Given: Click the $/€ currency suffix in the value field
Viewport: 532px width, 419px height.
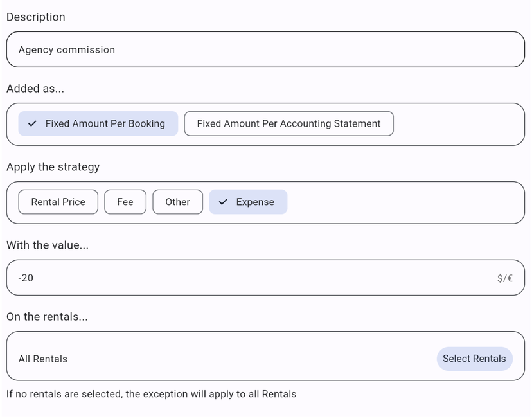Looking at the screenshot, I should pyautogui.click(x=504, y=278).
